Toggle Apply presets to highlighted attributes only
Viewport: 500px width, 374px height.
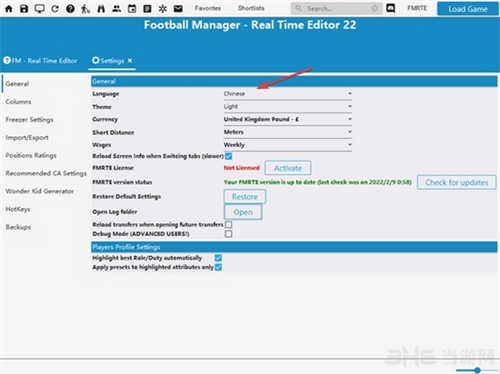click(x=218, y=267)
